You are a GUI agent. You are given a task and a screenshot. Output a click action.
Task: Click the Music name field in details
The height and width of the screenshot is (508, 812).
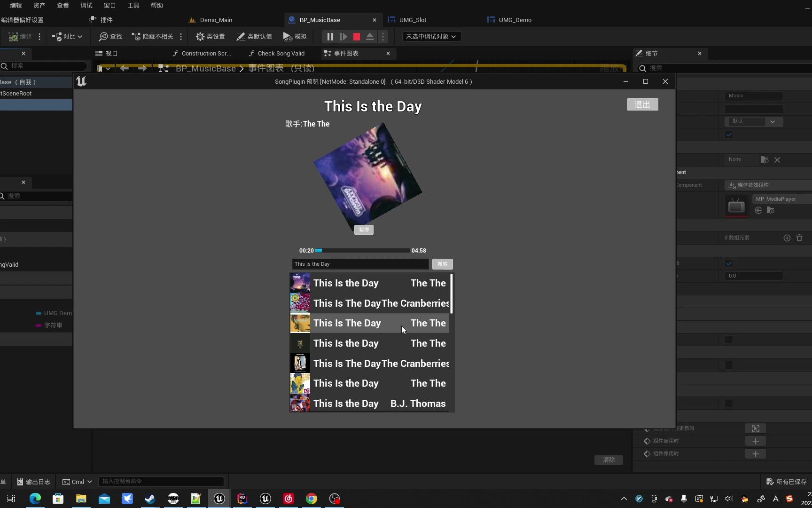[x=754, y=96]
